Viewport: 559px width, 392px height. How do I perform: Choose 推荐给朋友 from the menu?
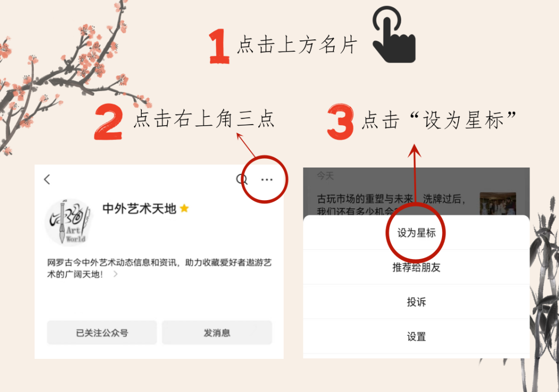click(x=416, y=267)
